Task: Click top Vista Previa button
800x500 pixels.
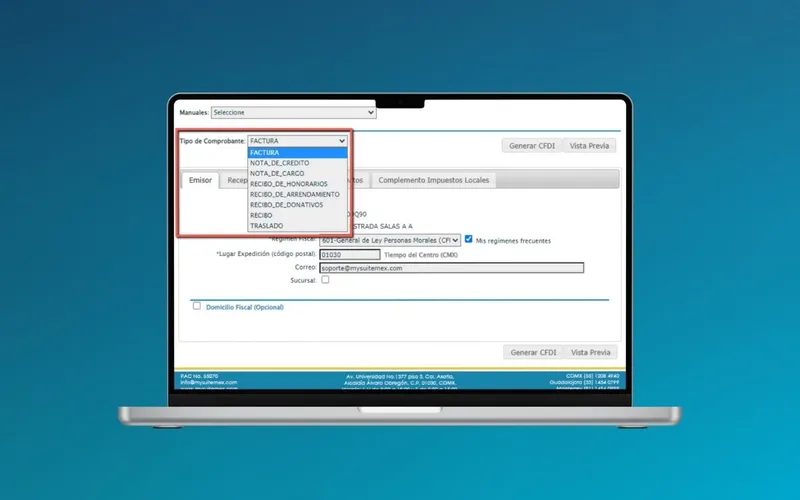Action: pos(589,145)
